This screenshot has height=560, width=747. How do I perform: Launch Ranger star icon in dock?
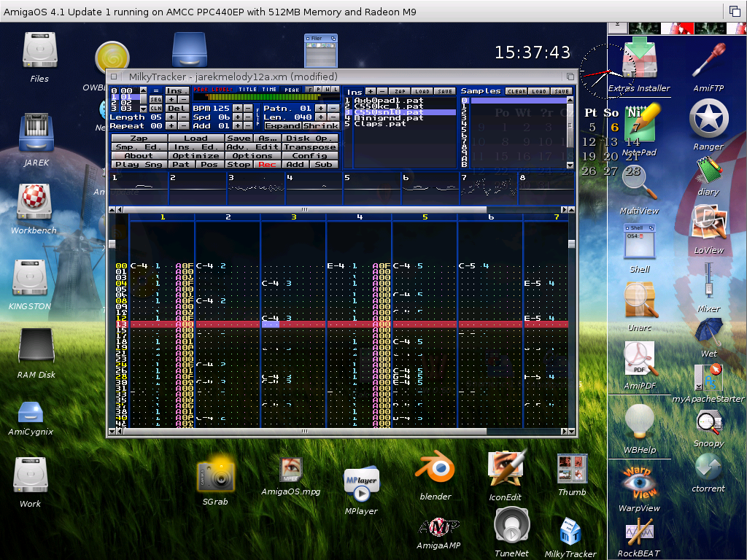coord(709,119)
